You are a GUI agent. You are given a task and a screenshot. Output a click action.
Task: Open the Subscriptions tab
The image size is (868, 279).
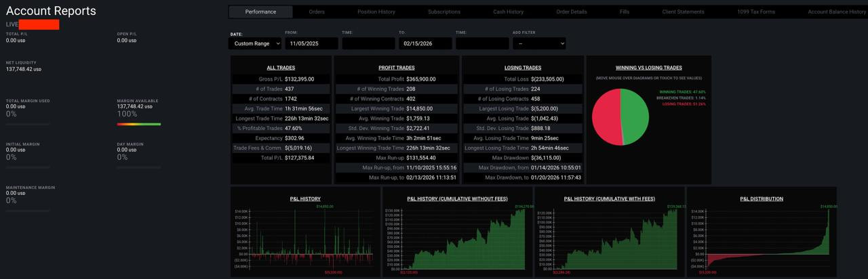point(444,12)
